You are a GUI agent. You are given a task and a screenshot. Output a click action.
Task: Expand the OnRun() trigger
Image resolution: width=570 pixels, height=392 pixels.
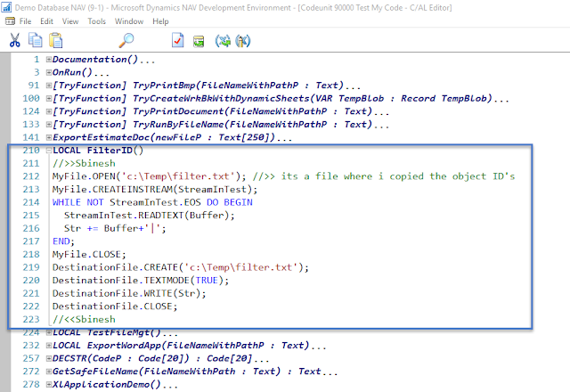49,73
